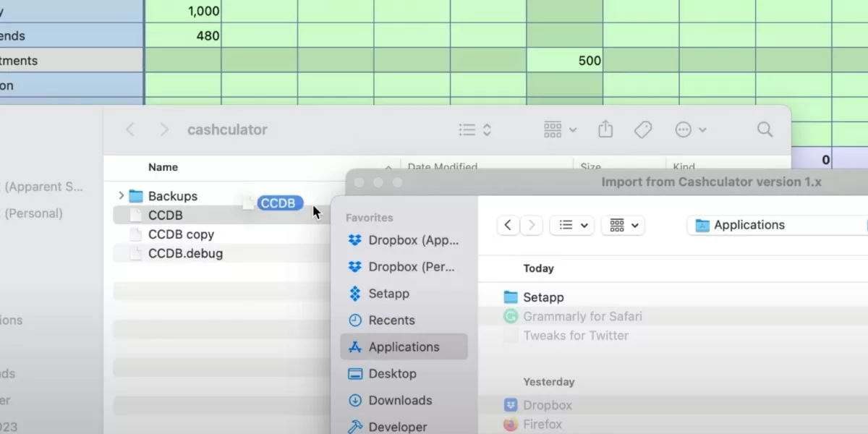
Task: Click the spreadsheet cell containing 1,000
Action: [183, 11]
